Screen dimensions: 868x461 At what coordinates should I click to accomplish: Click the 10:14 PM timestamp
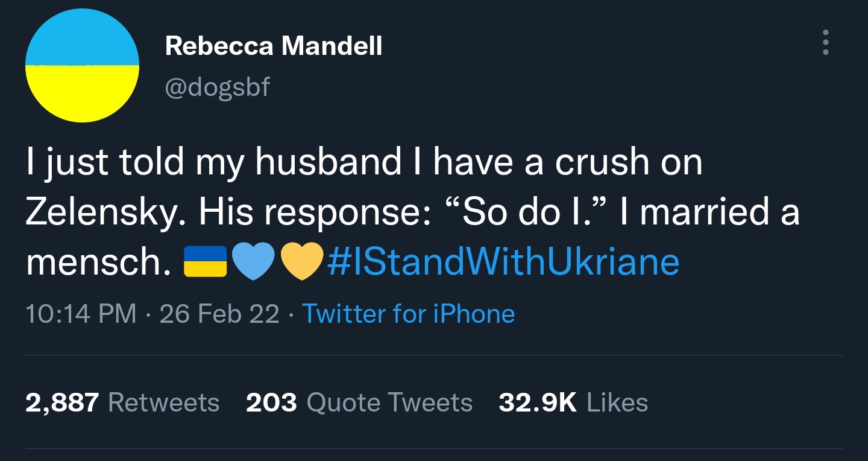(x=81, y=314)
